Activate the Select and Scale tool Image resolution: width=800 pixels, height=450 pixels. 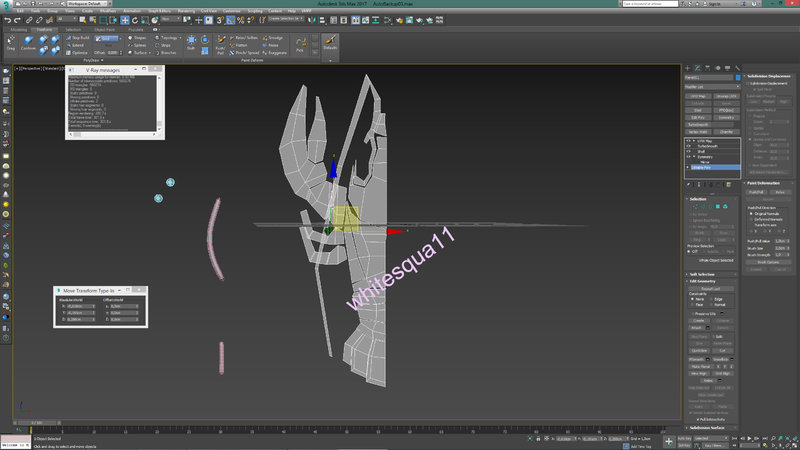145,20
